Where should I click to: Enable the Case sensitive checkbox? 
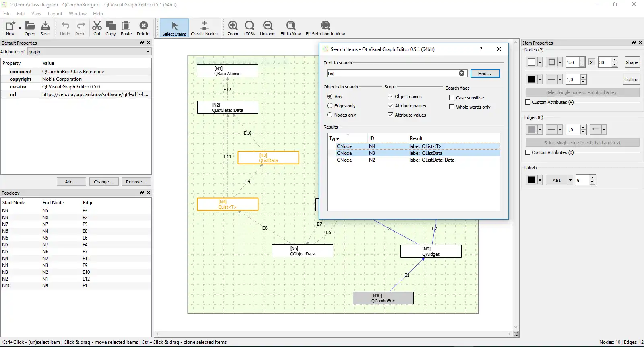[452, 98]
